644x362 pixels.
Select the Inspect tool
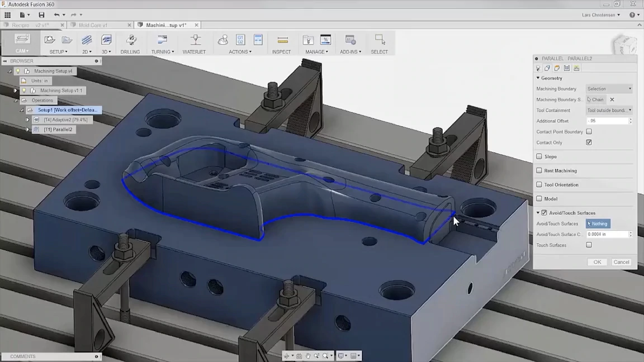281,42
